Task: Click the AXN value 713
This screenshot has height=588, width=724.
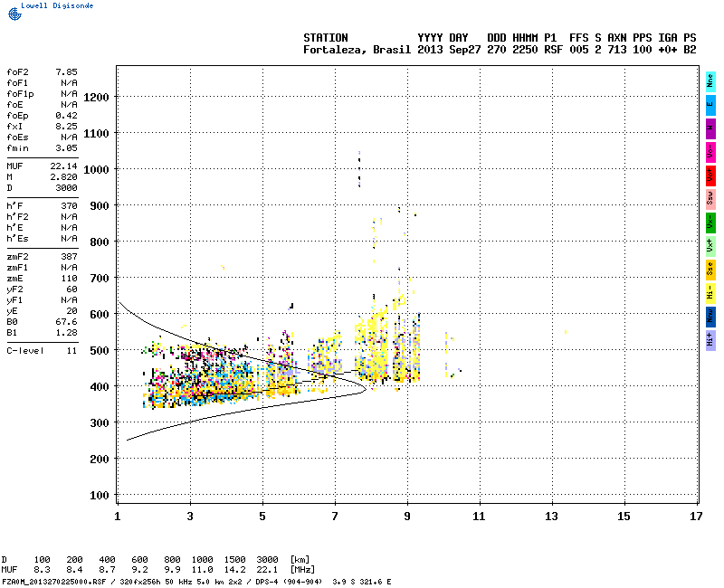Action: pyautogui.click(x=617, y=50)
